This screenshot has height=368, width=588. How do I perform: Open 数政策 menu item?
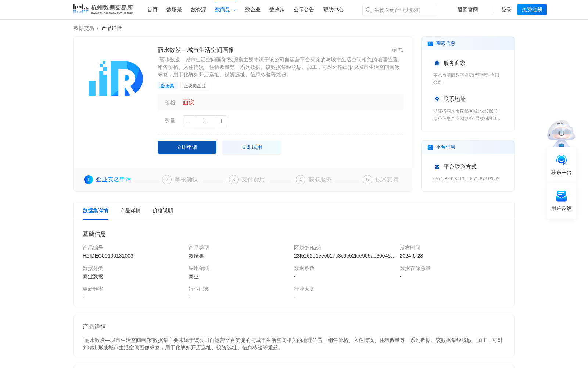pos(277,10)
